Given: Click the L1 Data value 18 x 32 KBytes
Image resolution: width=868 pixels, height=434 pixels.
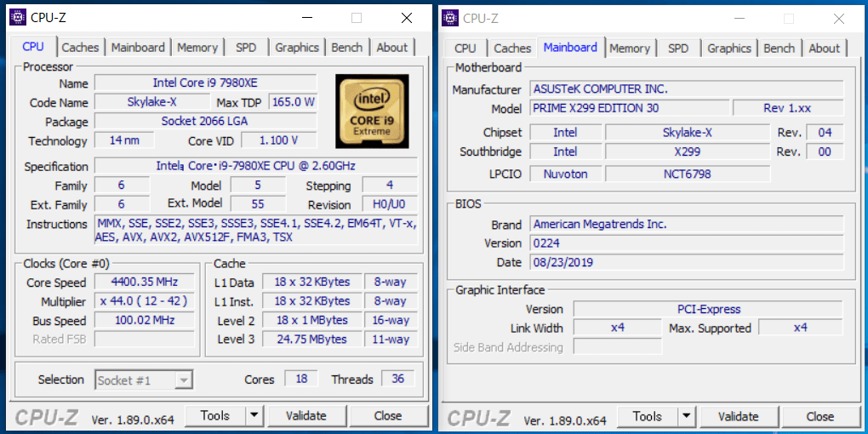Looking at the screenshot, I should click(312, 281).
